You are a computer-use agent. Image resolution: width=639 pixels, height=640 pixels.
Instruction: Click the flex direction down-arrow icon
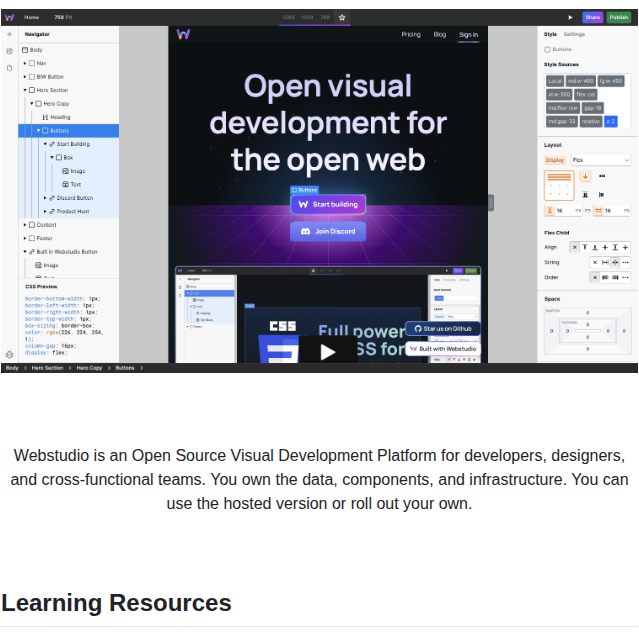click(585, 176)
